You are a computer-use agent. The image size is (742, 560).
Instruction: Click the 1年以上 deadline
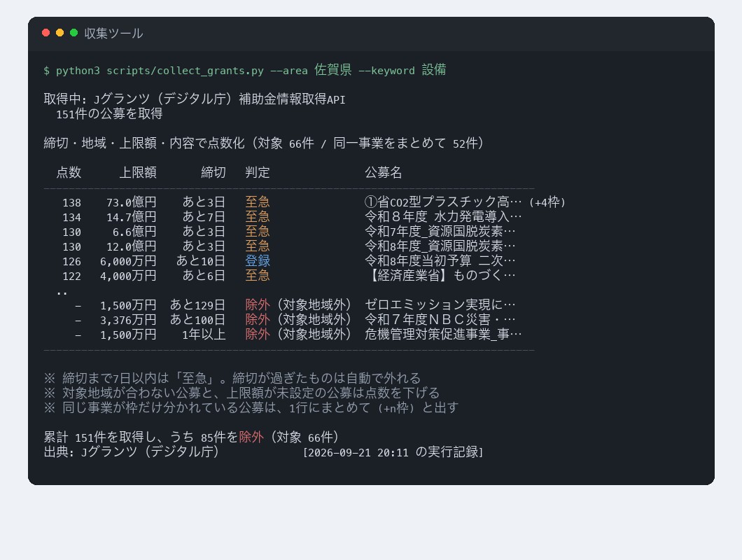[204, 334]
